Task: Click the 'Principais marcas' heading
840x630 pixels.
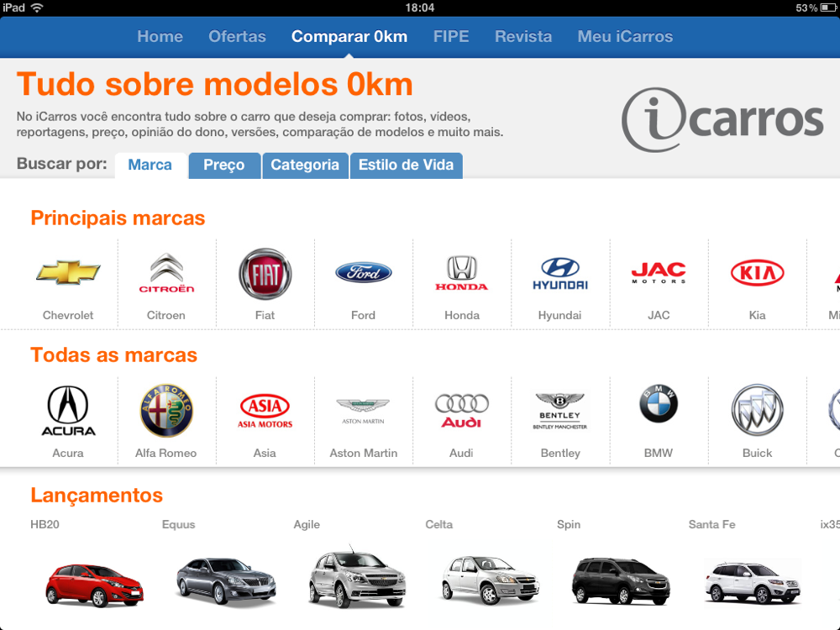Action: 118,218
